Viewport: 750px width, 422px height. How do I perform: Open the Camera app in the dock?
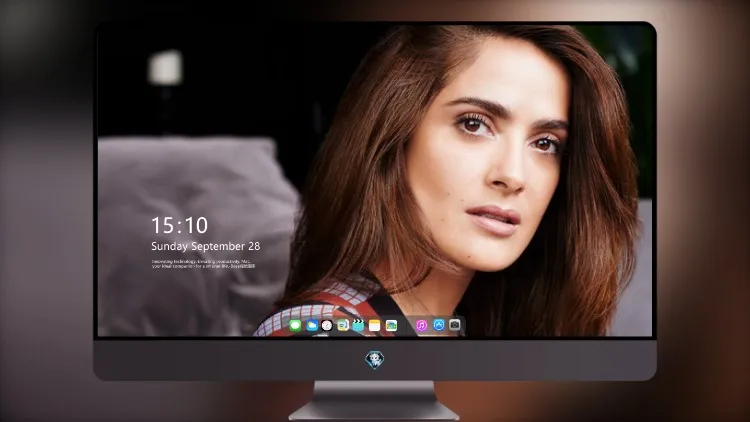coord(455,325)
